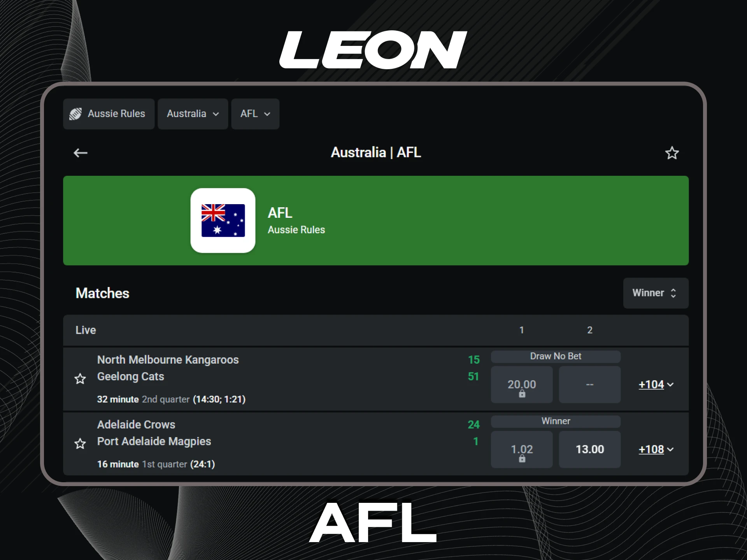Image resolution: width=747 pixels, height=560 pixels.
Task: Click the Winner market label above 1.02
Action: [556, 421]
